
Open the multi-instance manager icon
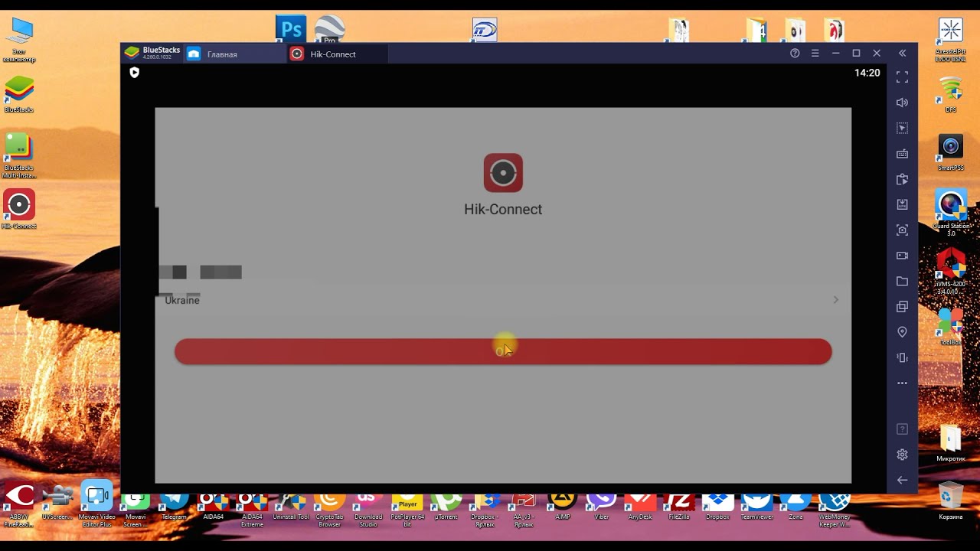pos(902,307)
